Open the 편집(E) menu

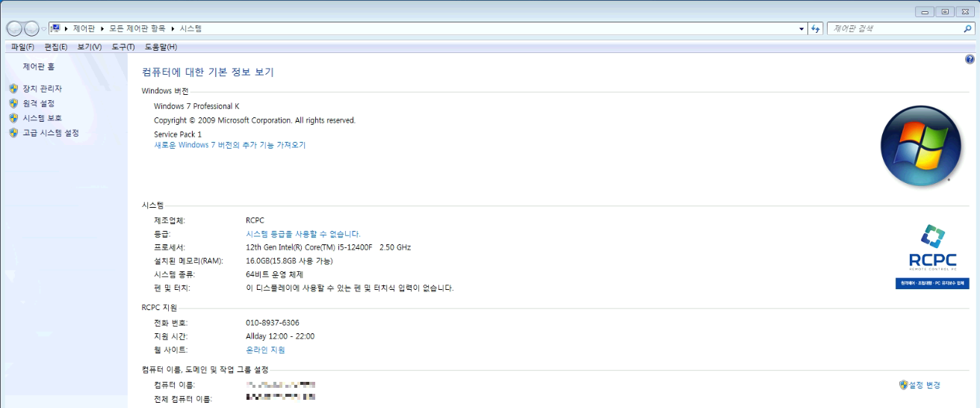coord(56,47)
